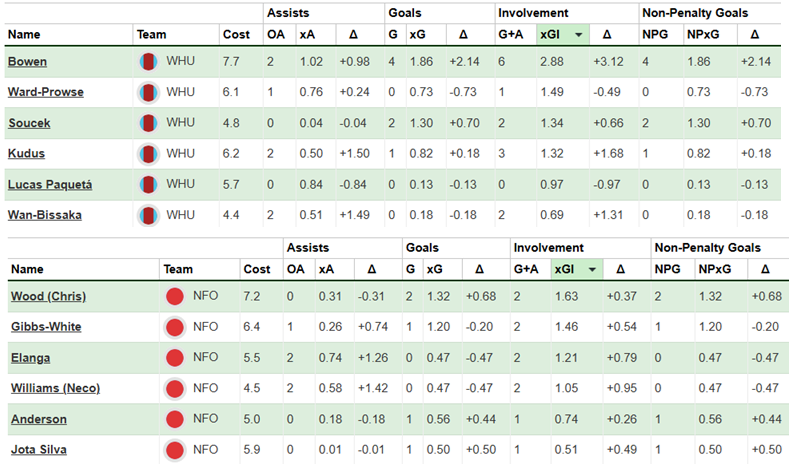This screenshot has height=468, width=792.
Task: Click the WHU badge in Wan-Bissaka's row
Action: pos(149,215)
